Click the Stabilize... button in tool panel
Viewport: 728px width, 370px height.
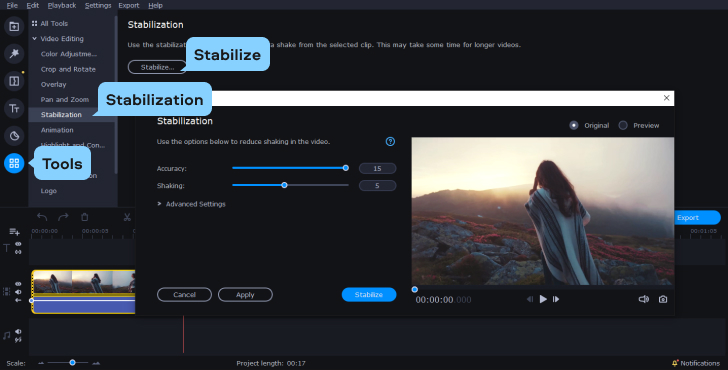tap(157, 67)
